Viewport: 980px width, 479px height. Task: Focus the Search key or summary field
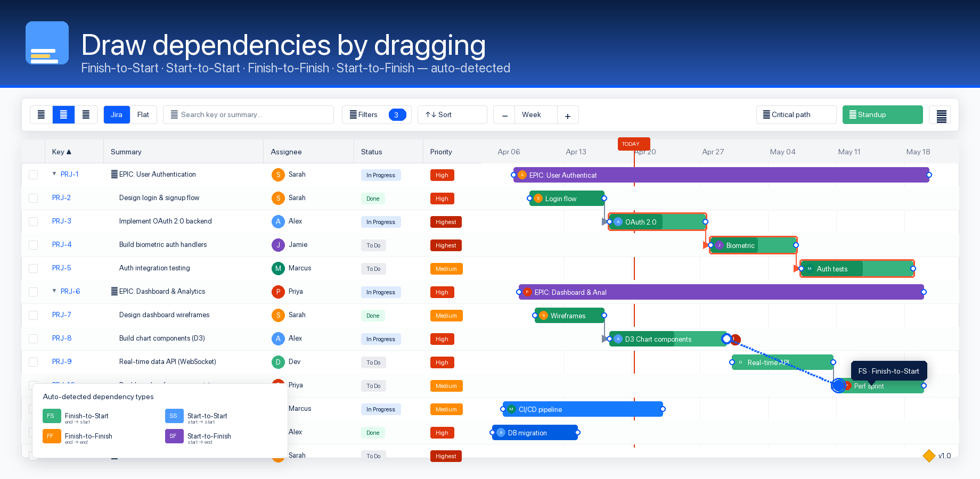[248, 115]
